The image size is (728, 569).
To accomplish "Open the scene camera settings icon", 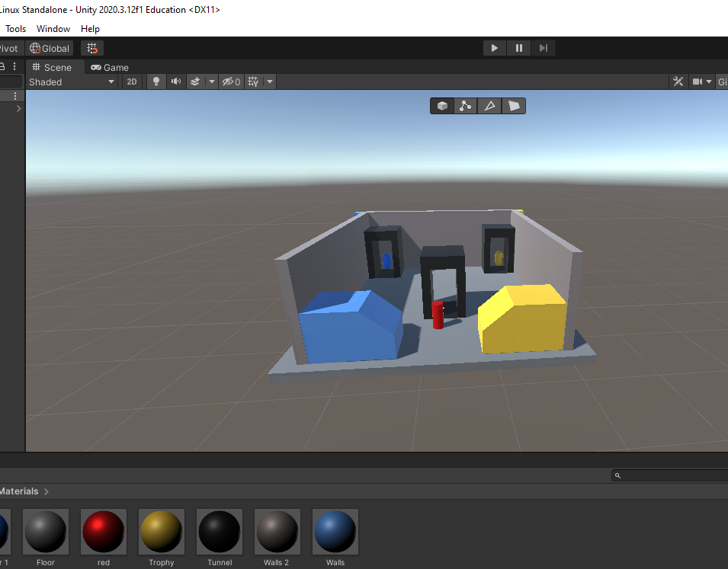I will coord(697,82).
